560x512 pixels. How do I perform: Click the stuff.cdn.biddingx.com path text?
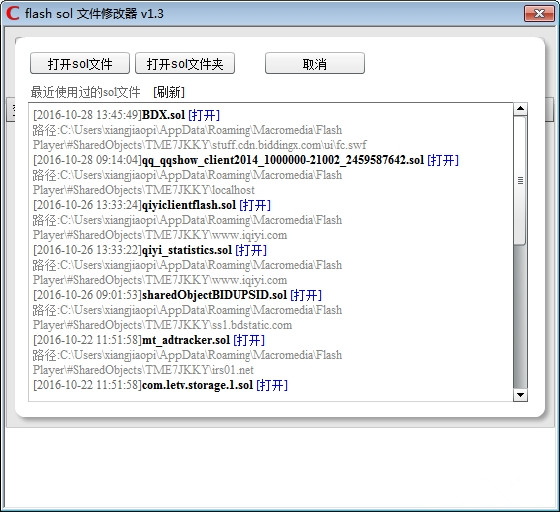200,145
